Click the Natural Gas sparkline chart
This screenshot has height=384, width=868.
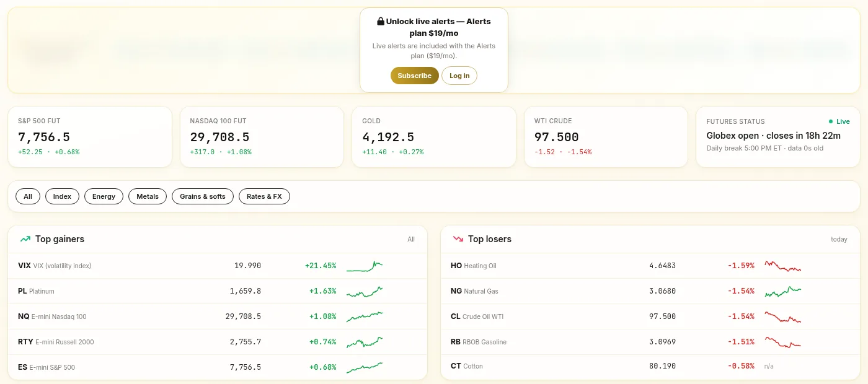[x=783, y=291]
